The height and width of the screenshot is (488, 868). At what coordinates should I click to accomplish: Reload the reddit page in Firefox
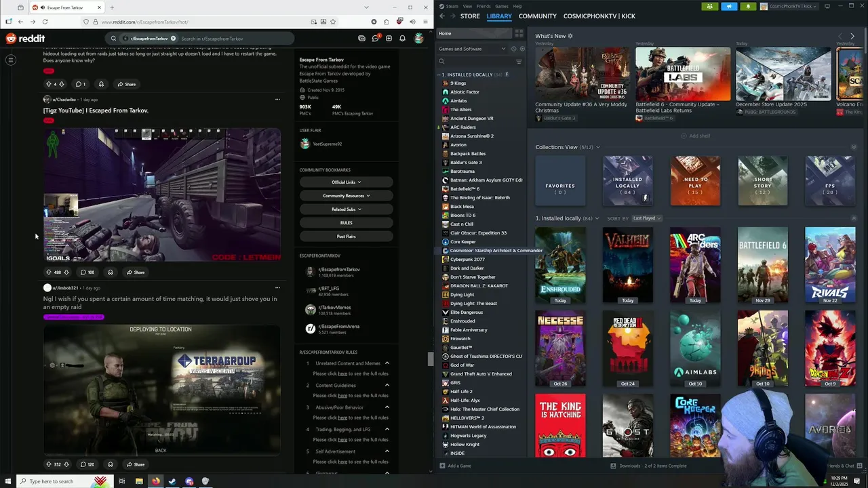(x=45, y=22)
